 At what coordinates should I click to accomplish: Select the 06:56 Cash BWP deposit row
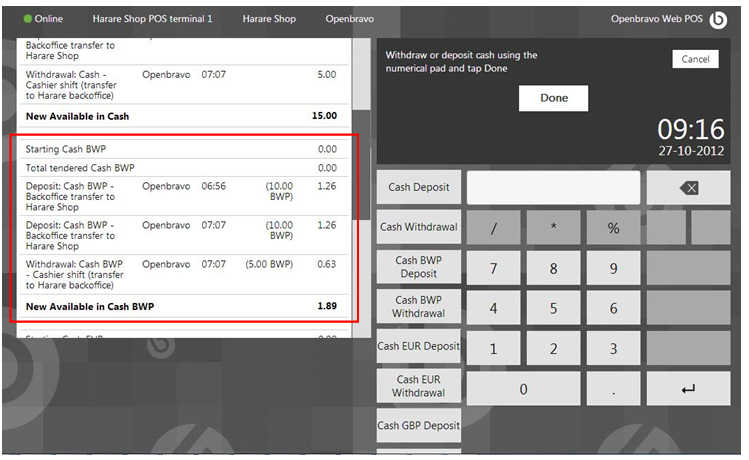[183, 196]
